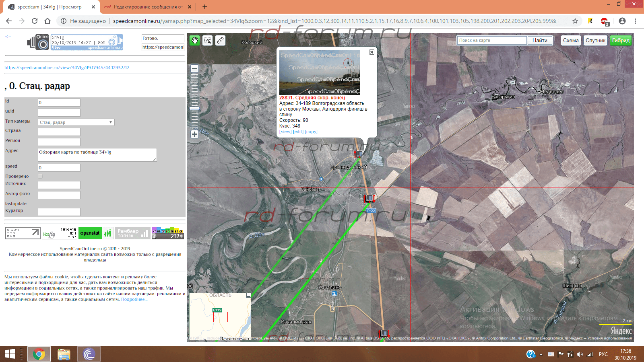Switch map to Схема view
Screen dimensions: 644x362
[x=571, y=40]
